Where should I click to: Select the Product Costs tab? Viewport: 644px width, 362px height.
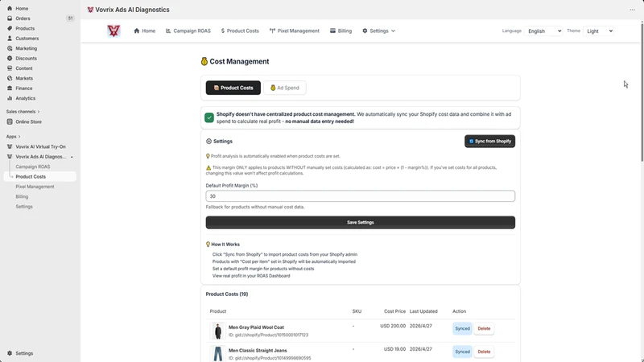click(233, 88)
